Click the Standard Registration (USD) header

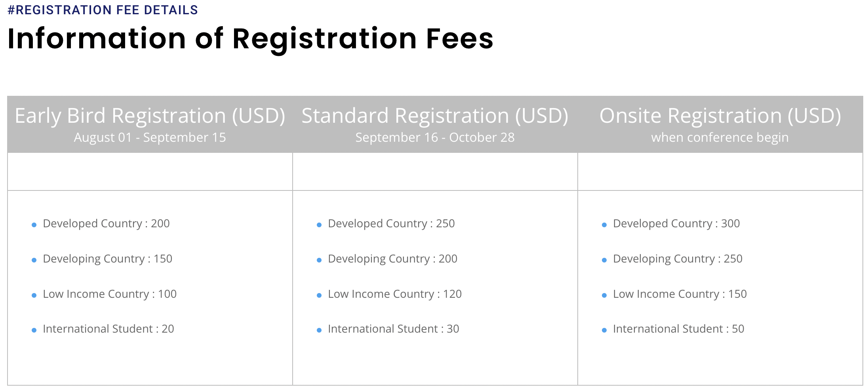(435, 116)
